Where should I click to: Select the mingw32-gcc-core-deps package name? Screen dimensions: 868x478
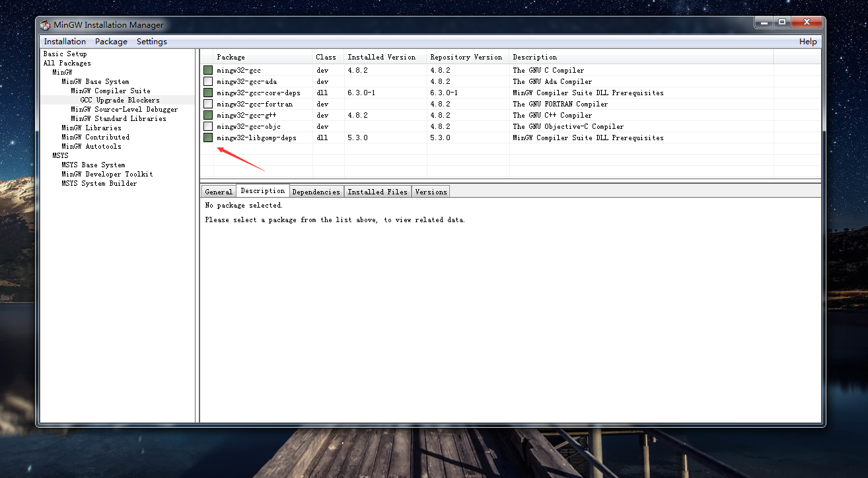tap(258, 93)
